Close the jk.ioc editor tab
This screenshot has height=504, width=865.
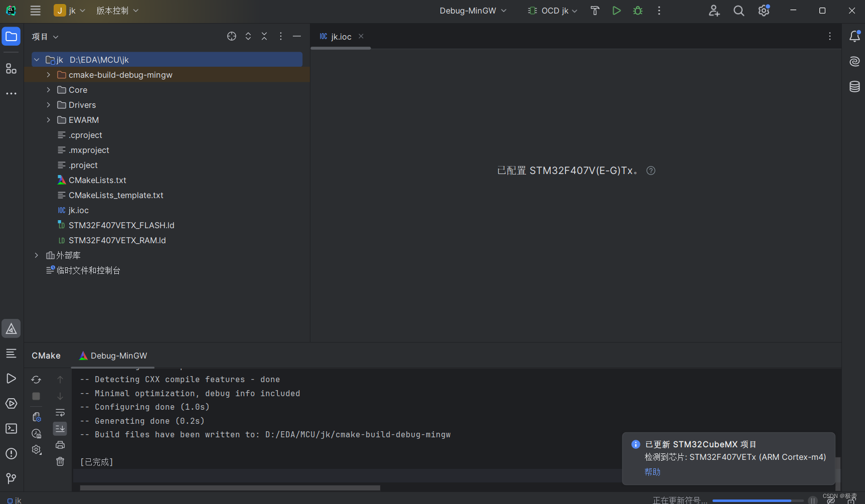click(361, 36)
